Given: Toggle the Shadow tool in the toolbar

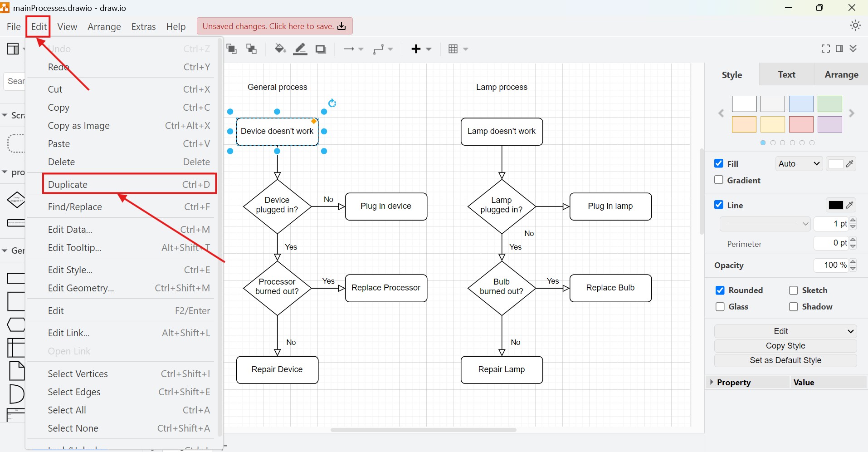Looking at the screenshot, I should [x=321, y=49].
